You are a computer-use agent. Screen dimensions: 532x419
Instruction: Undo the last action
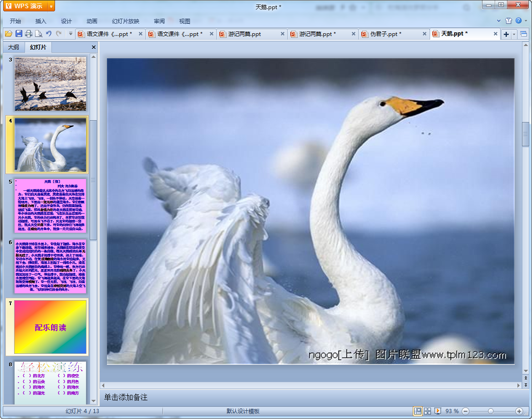(49, 34)
